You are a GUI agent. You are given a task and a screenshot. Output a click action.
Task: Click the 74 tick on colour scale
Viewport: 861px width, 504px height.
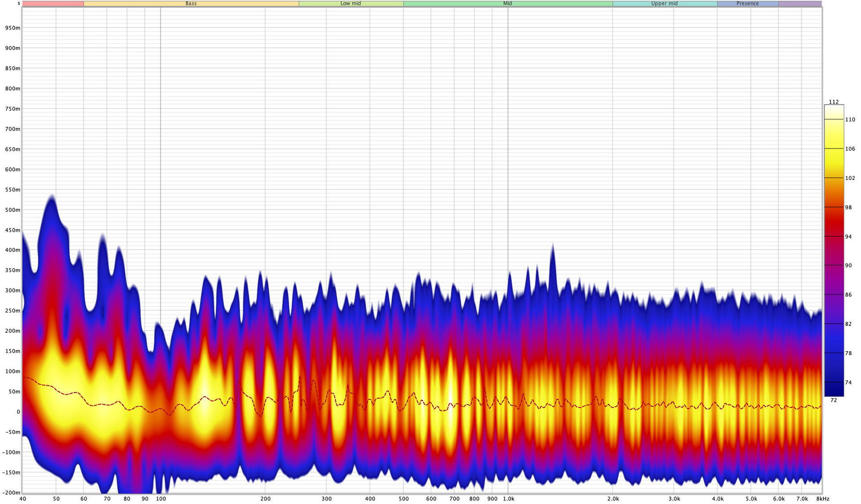click(x=848, y=382)
